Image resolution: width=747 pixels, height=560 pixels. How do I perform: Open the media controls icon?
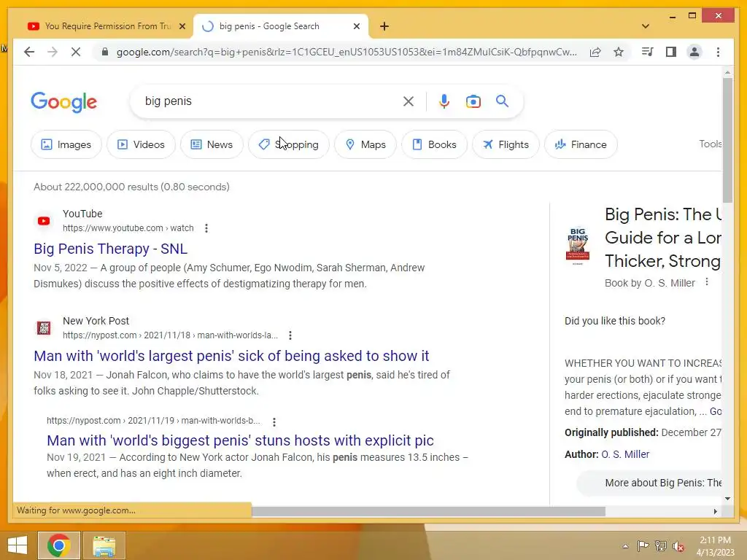648,52
